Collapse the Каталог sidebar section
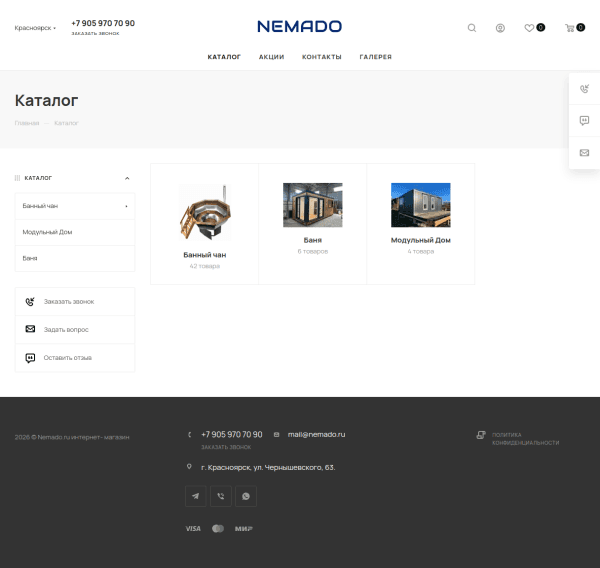 127,178
